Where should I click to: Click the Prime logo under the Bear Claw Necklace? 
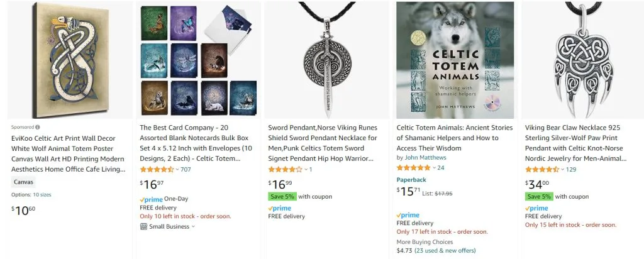coord(536,208)
